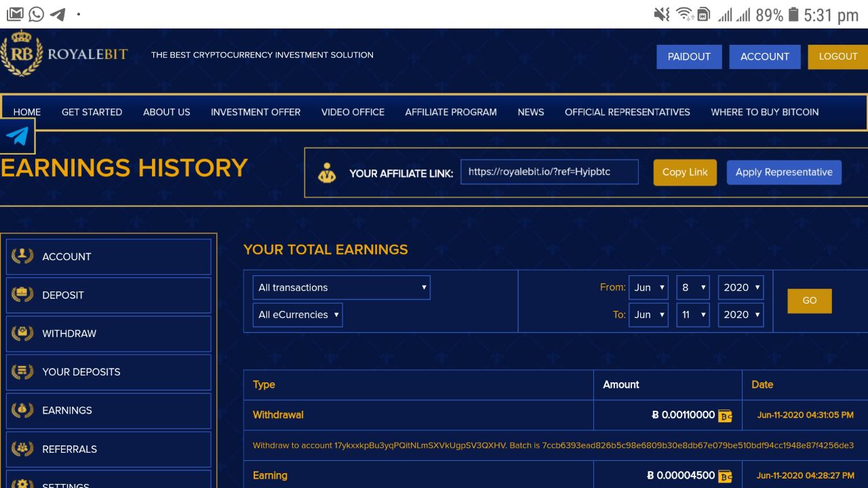
Task: Open DEPOSIT in the sidebar
Action: tap(108, 296)
